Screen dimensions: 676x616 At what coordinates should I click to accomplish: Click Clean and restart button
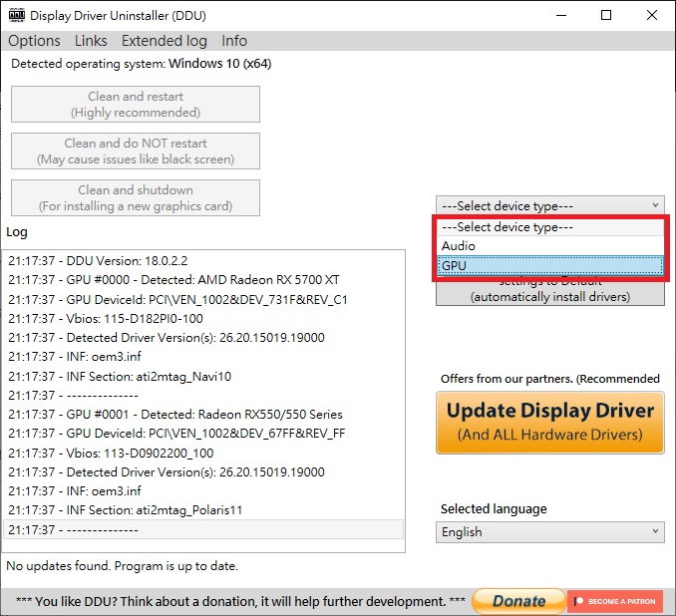point(136,105)
